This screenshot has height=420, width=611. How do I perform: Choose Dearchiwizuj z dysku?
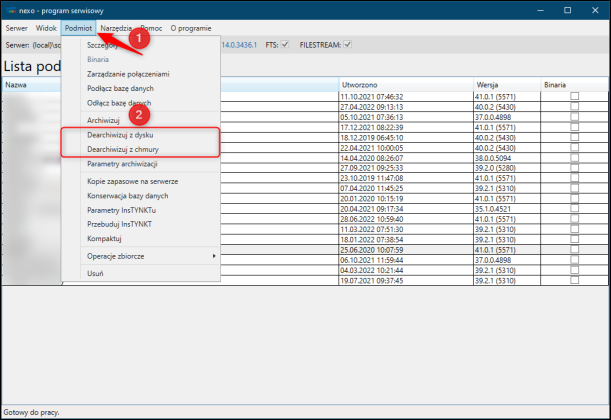point(141,135)
